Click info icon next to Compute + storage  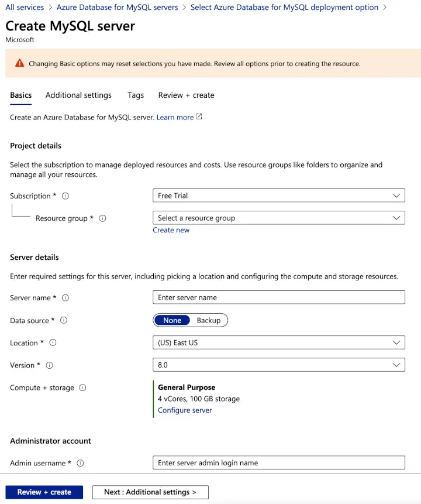[82, 388]
